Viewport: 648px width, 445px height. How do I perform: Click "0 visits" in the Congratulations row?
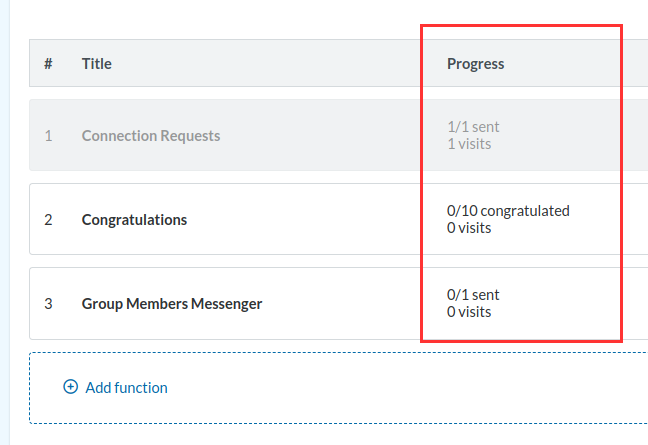coord(469,228)
